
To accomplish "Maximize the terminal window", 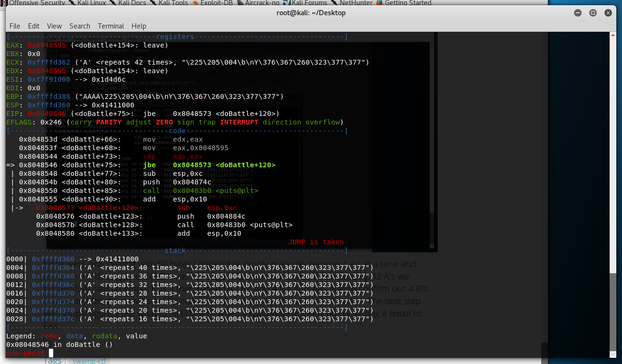I will pos(593,13).
